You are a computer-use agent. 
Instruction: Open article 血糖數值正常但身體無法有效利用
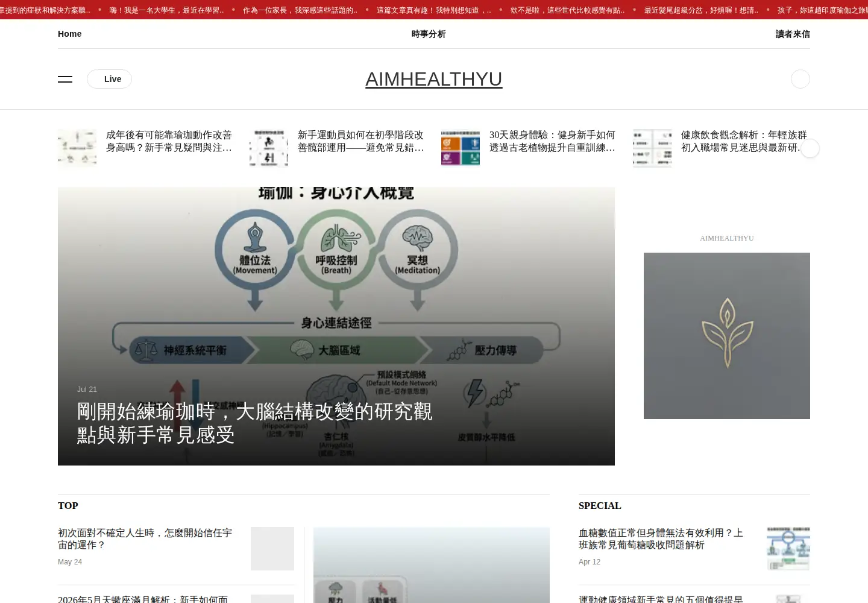click(x=661, y=538)
